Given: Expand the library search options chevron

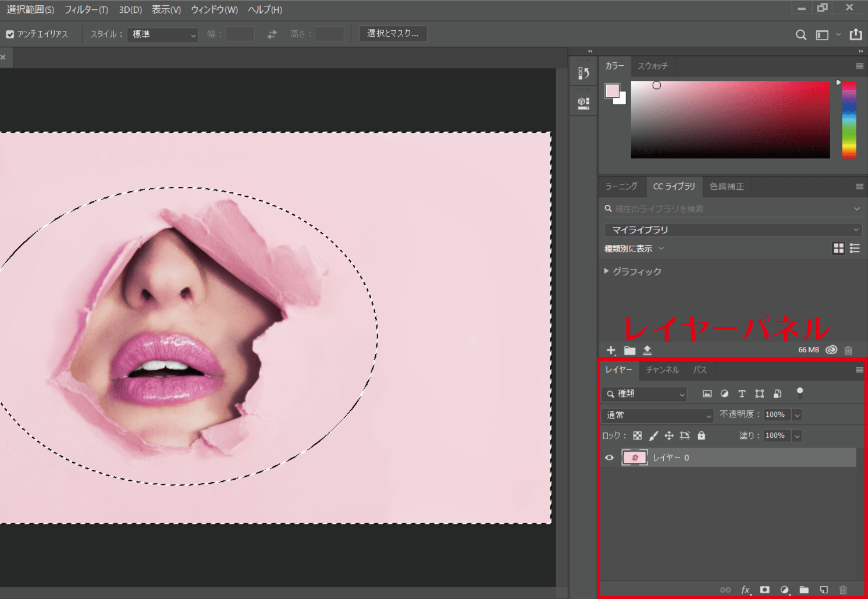Looking at the screenshot, I should click(856, 209).
